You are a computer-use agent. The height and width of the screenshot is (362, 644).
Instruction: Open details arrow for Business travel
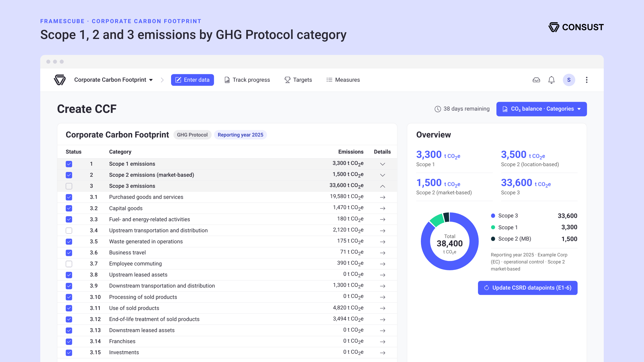(383, 253)
